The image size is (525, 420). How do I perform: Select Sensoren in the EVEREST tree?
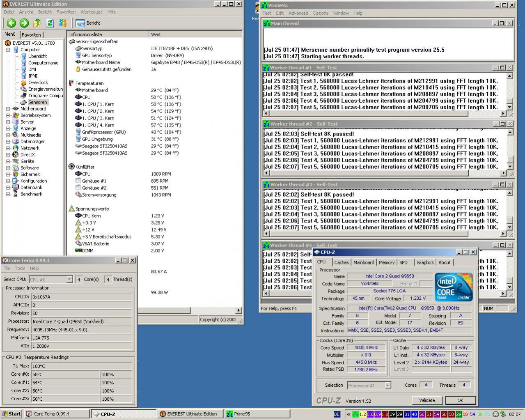coord(38,102)
